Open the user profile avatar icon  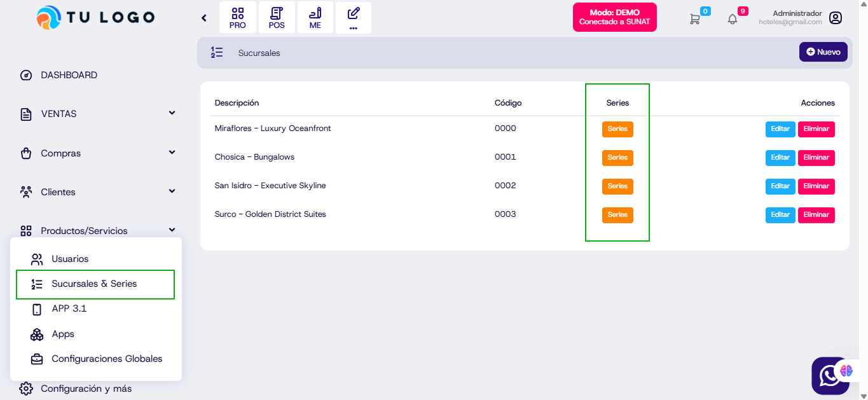click(836, 18)
